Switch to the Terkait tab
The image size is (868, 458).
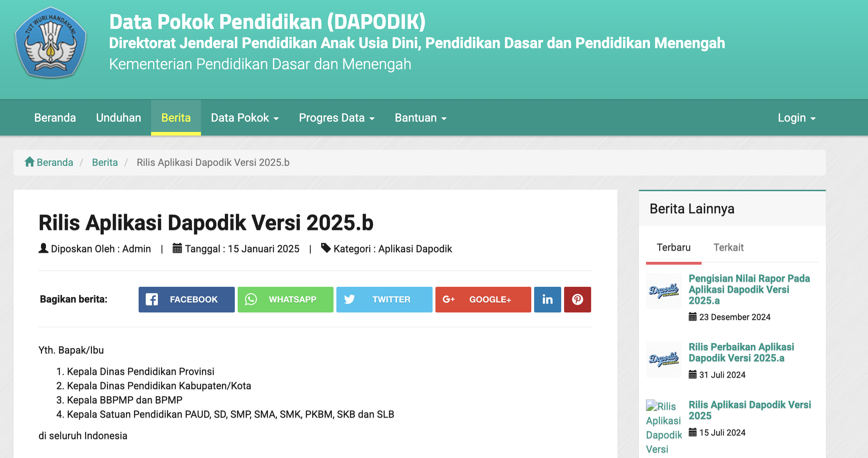click(728, 247)
